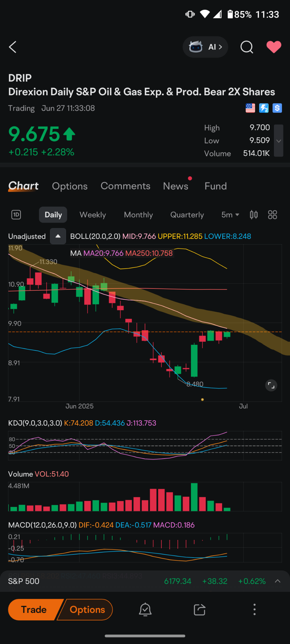Tap the MA20:9.766 indicator label
The image size is (290, 644).
tap(103, 253)
